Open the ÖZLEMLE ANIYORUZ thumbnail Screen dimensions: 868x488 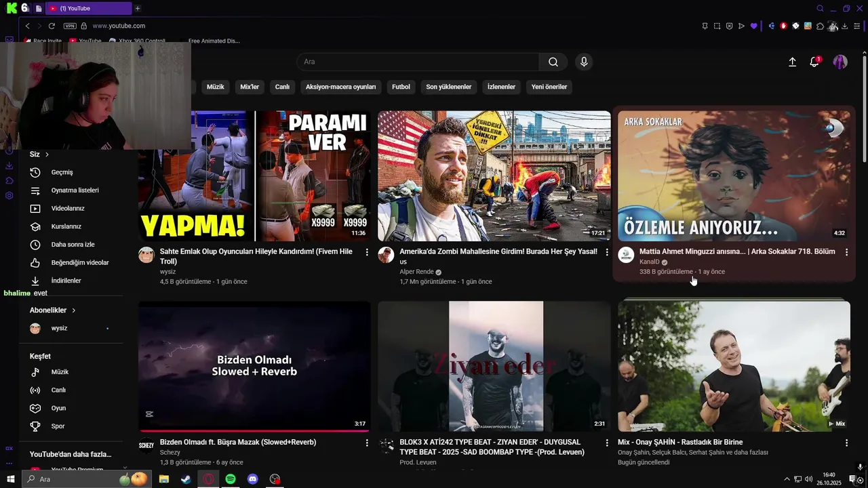734,176
